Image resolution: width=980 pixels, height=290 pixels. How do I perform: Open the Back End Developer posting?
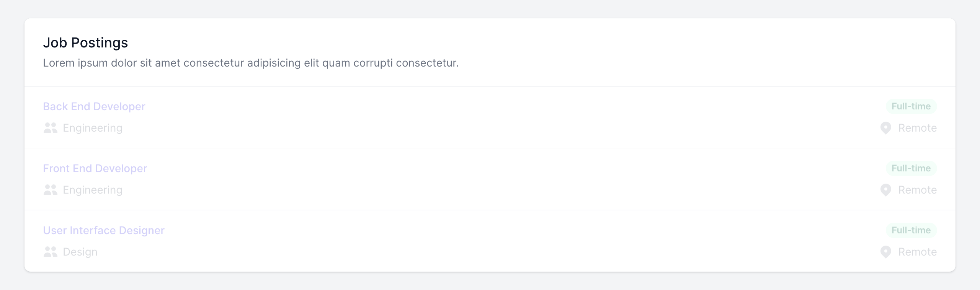(x=94, y=106)
